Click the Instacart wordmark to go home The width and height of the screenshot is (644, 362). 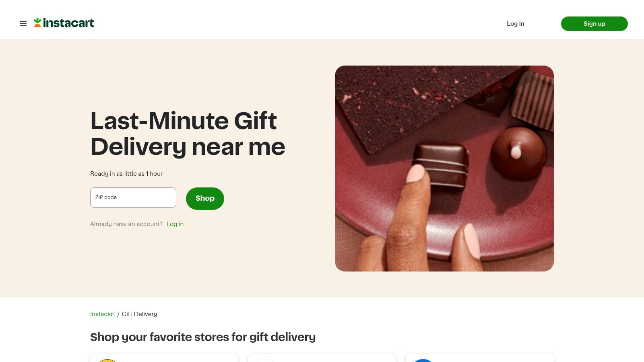pos(68,23)
